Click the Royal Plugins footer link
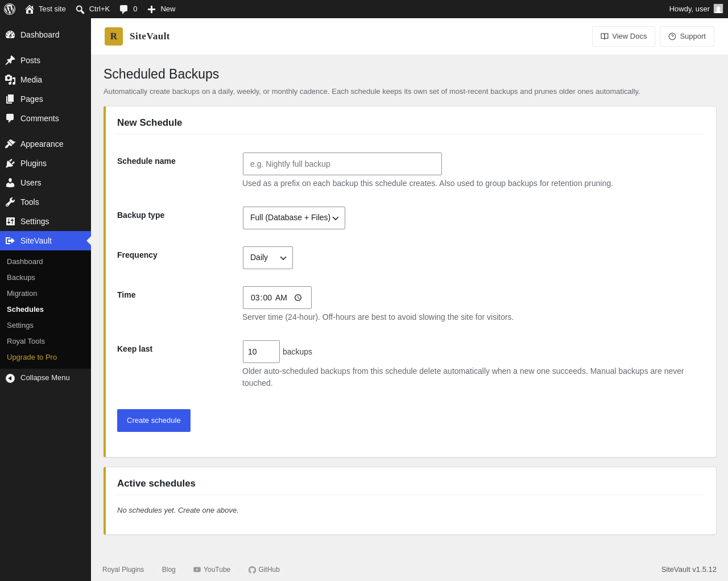The width and height of the screenshot is (728, 581). [x=123, y=570]
